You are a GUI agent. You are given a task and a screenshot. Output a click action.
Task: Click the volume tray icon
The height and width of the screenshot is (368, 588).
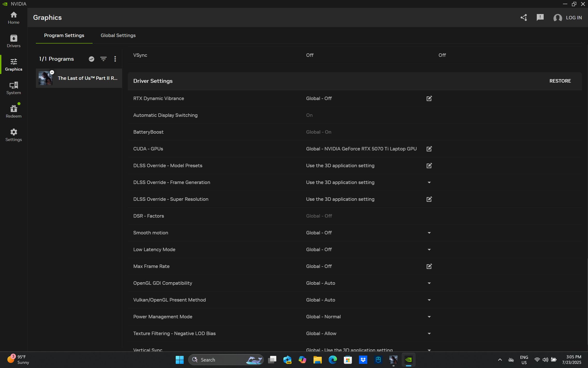(545, 360)
